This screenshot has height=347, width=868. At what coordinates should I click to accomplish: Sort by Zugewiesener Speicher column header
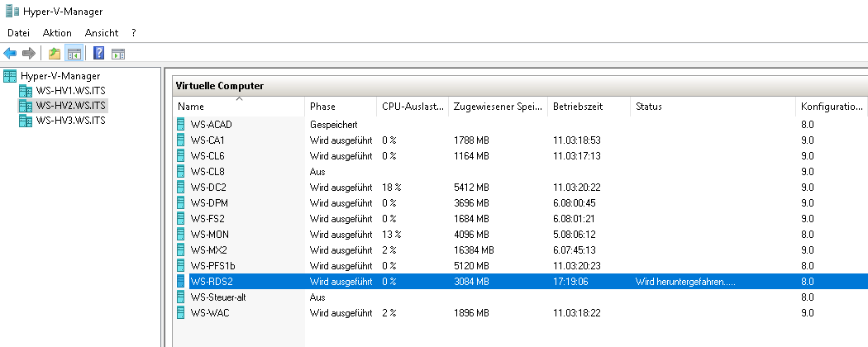pyautogui.click(x=498, y=107)
